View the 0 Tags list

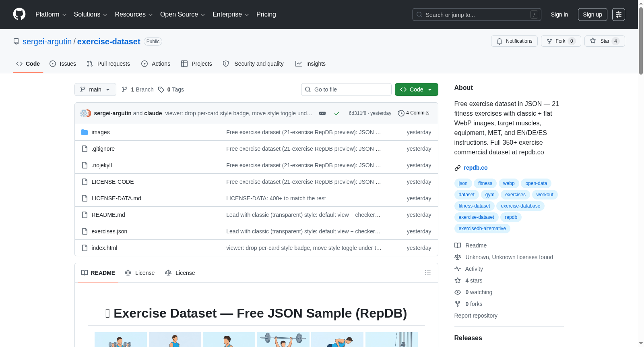coord(171,89)
